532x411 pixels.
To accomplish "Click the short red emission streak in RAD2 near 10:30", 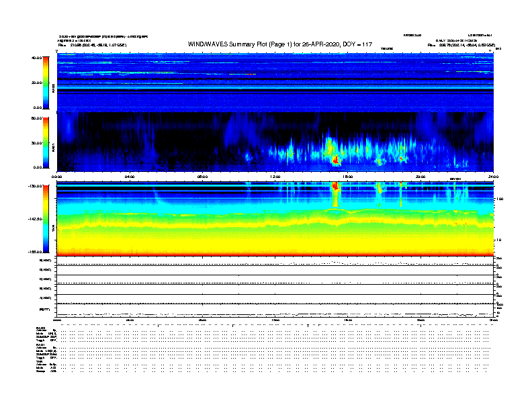I will tap(251, 75).
